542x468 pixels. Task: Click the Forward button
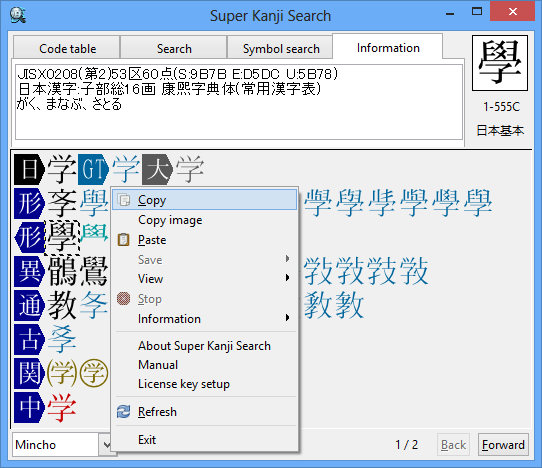coord(503,444)
